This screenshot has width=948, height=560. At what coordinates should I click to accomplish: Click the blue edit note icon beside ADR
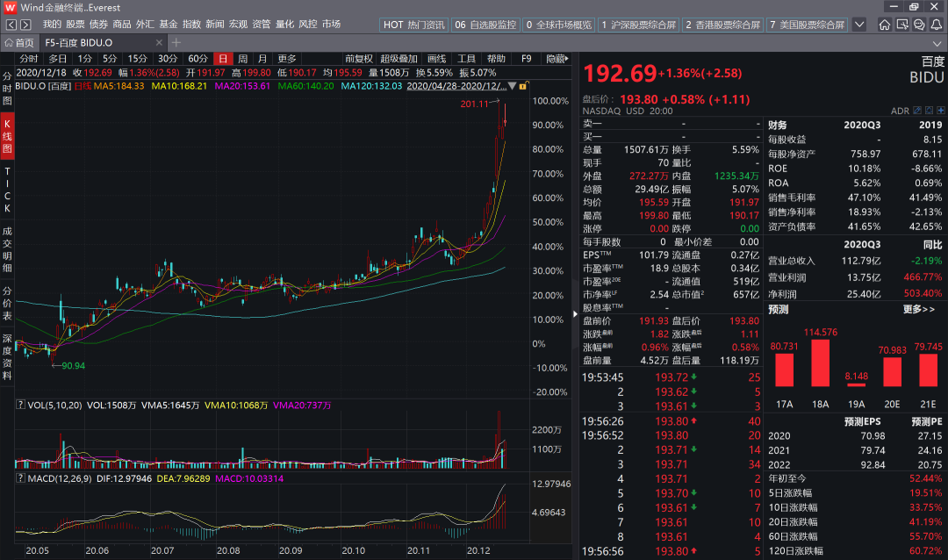click(917, 111)
